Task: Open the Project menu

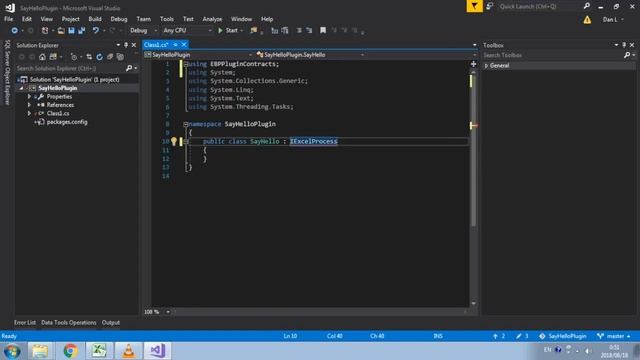Action: (71, 19)
